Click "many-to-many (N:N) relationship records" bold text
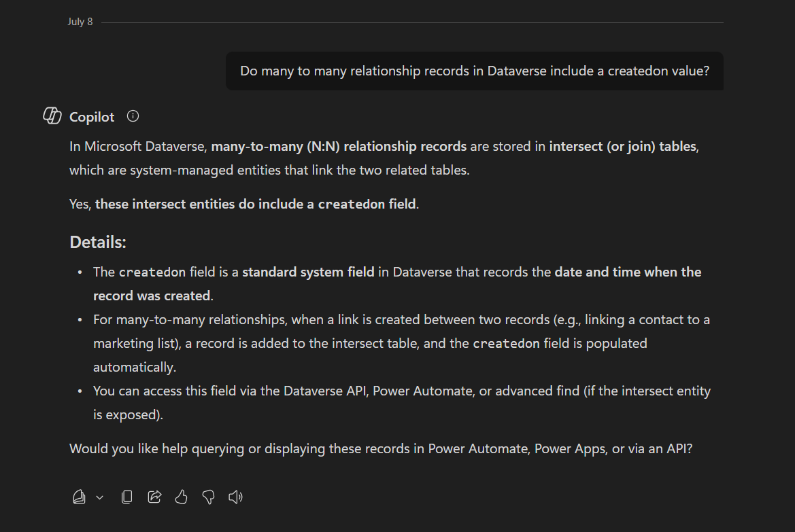The height and width of the screenshot is (532, 795). click(x=339, y=147)
